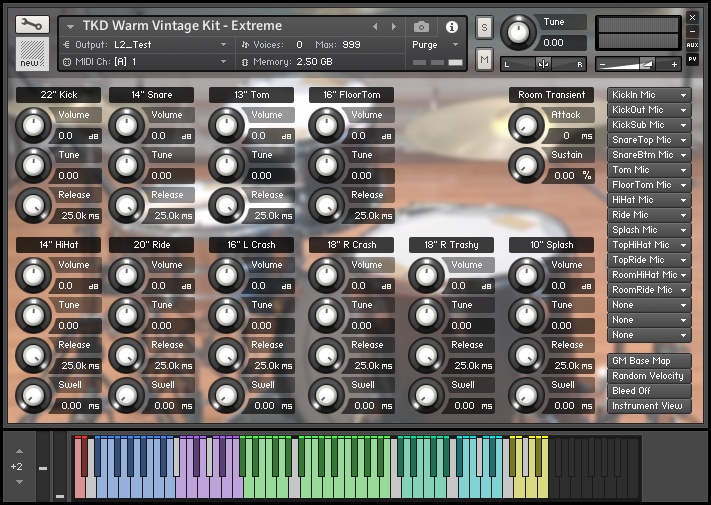Click the 14" Snare Tune knob
This screenshot has height=505, width=711.
point(127,165)
